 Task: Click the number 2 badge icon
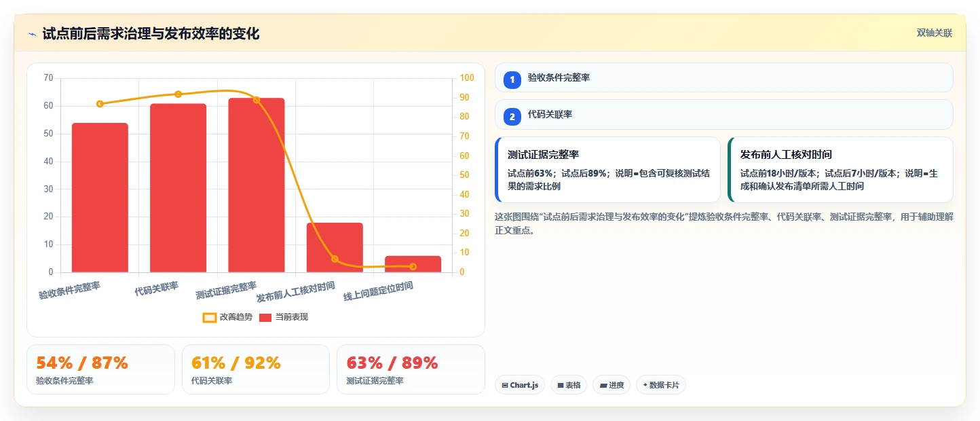point(512,117)
